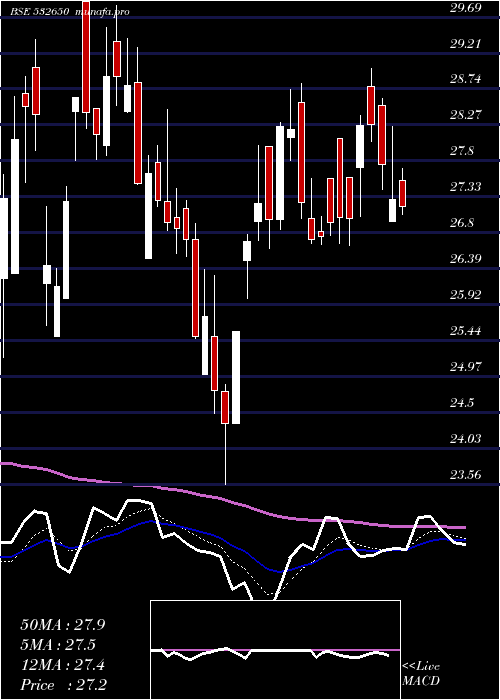
Task: Select the 24.5 price axis label
Action: [x=462, y=403]
